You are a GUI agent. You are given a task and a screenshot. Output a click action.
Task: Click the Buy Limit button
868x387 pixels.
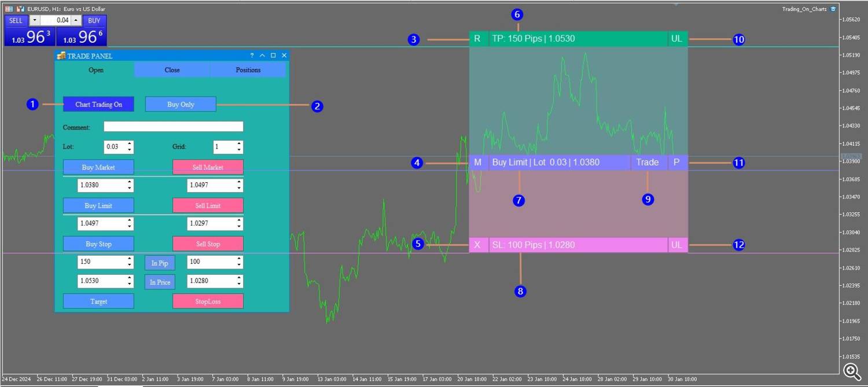(98, 205)
